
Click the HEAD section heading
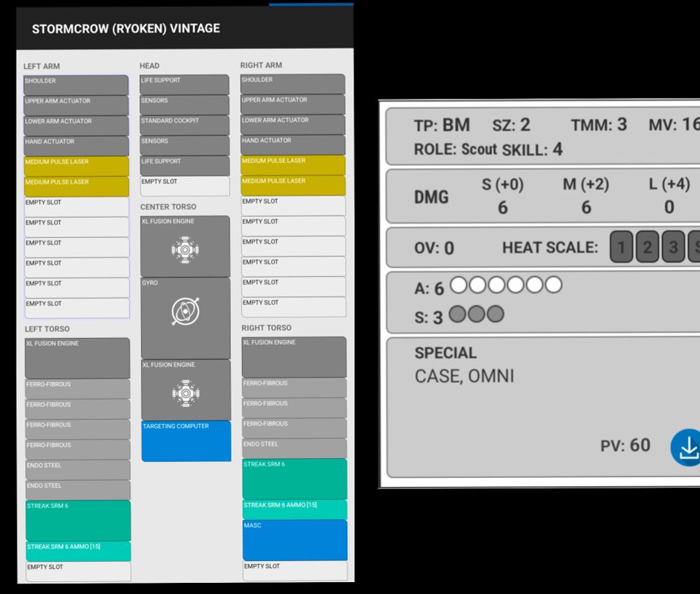[150, 66]
